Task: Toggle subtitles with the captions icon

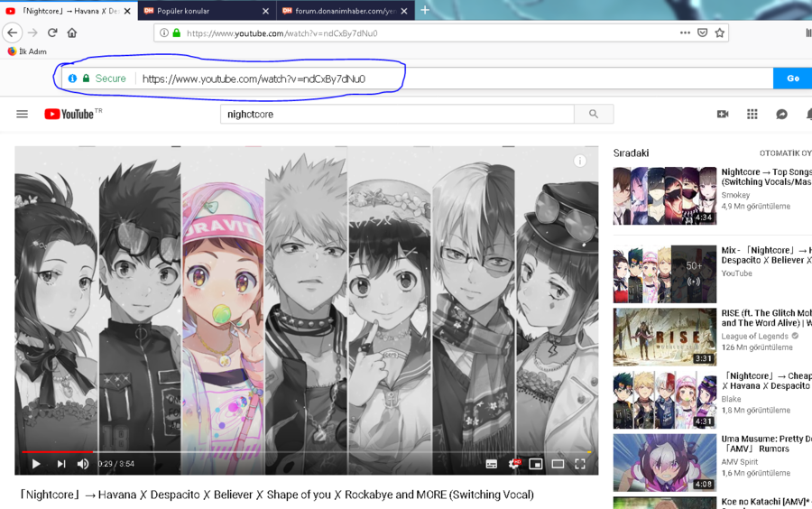Action: tap(492, 464)
